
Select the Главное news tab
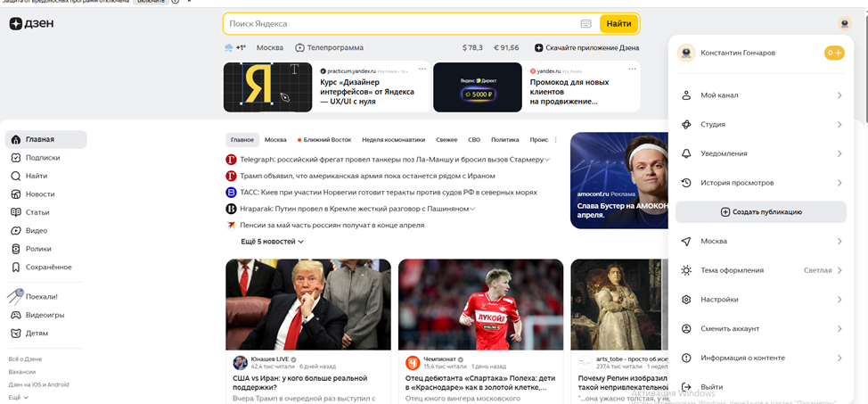coord(242,140)
